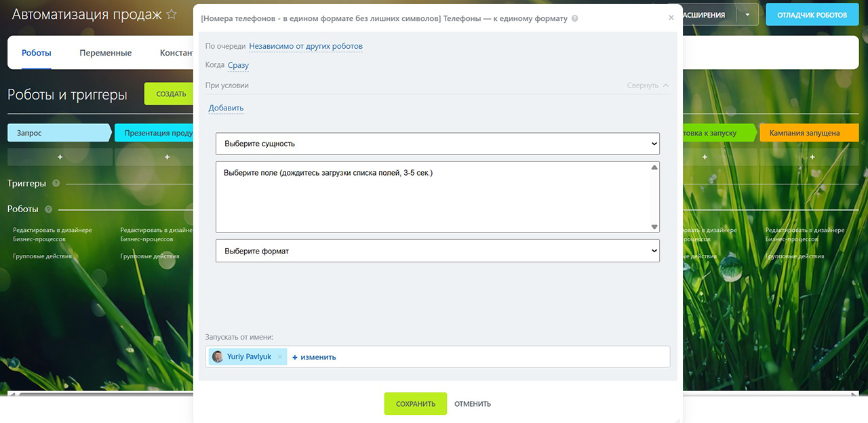868x423 pixels.
Task: Click the plus button under Кампания запущена stage
Action: click(812, 157)
